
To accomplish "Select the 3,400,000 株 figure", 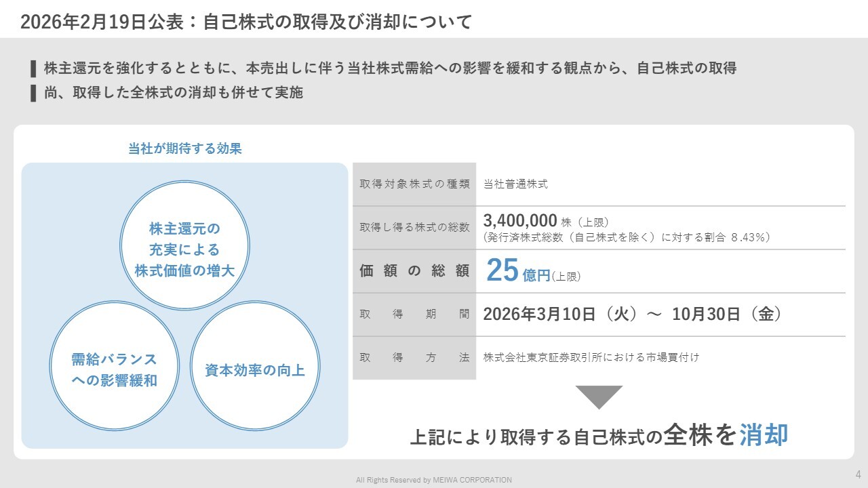I will [x=546, y=220].
